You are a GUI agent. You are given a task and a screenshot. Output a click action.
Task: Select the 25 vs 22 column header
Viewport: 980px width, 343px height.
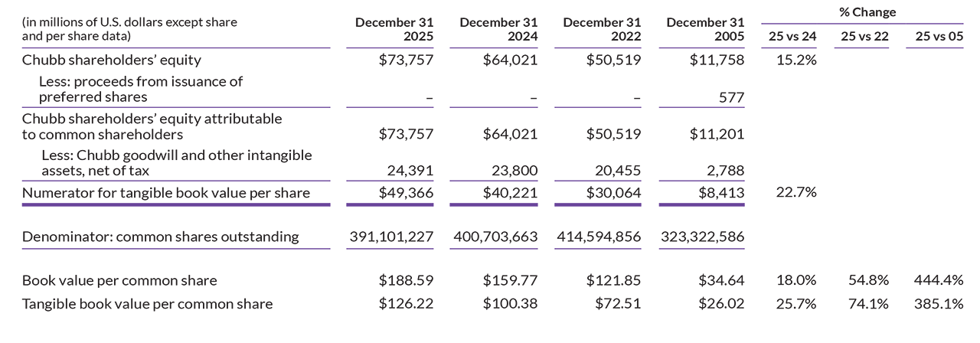(x=864, y=36)
